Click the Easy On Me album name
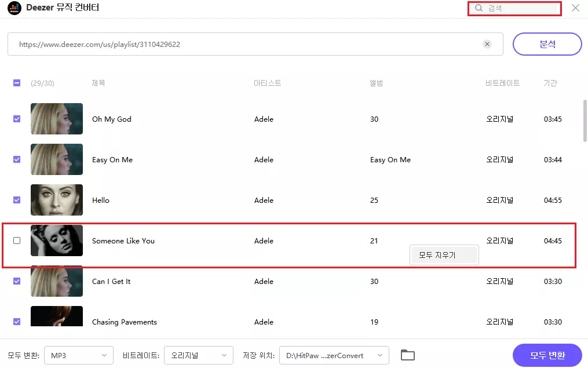The width and height of the screenshot is (588, 368). click(x=390, y=160)
